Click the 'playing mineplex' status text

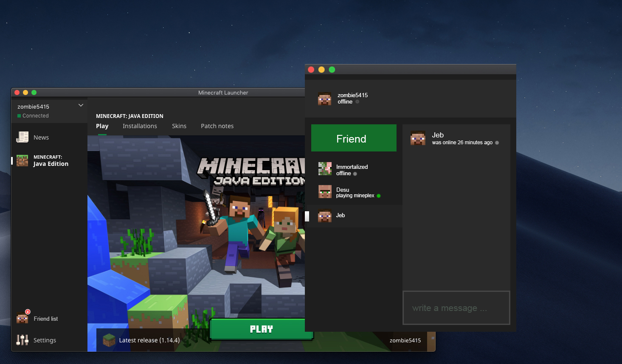pyautogui.click(x=355, y=196)
